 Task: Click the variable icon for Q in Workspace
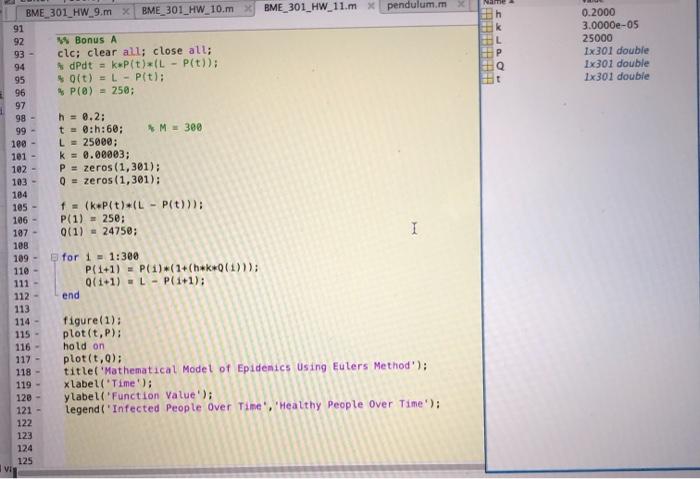[x=488, y=66]
